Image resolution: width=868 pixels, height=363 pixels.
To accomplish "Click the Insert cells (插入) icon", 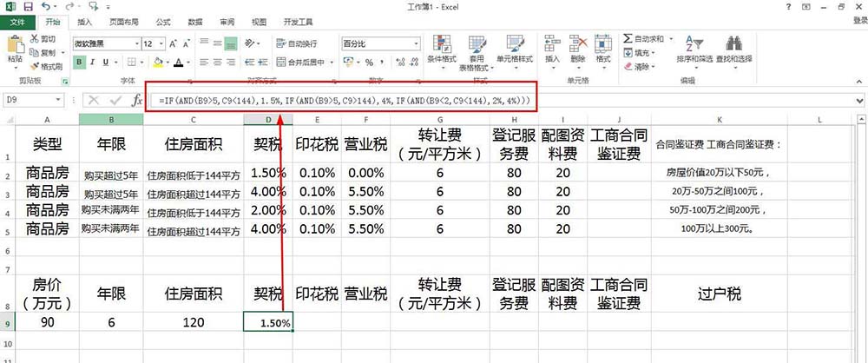I will point(552,44).
